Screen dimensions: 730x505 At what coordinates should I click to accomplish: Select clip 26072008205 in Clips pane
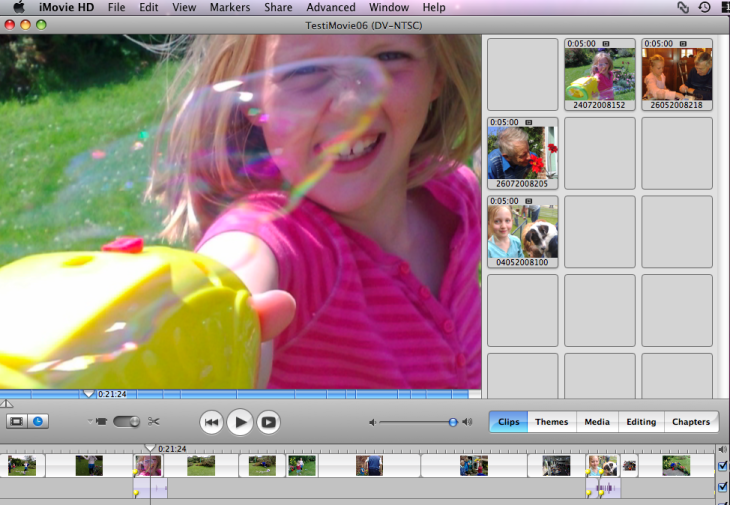tap(522, 153)
